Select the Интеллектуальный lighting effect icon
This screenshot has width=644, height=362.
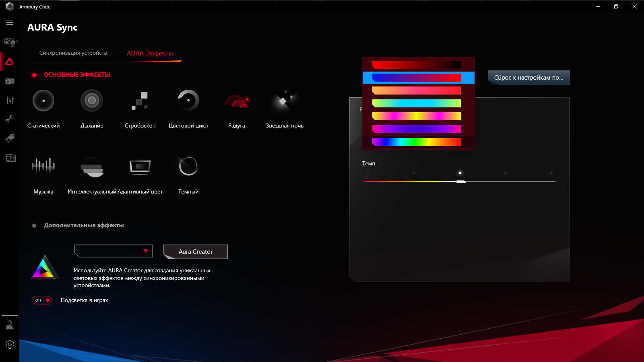pyautogui.click(x=92, y=167)
